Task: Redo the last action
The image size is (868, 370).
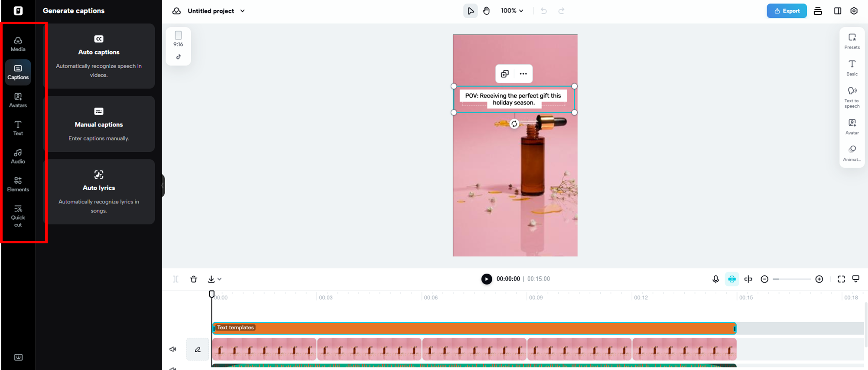Action: (561, 11)
